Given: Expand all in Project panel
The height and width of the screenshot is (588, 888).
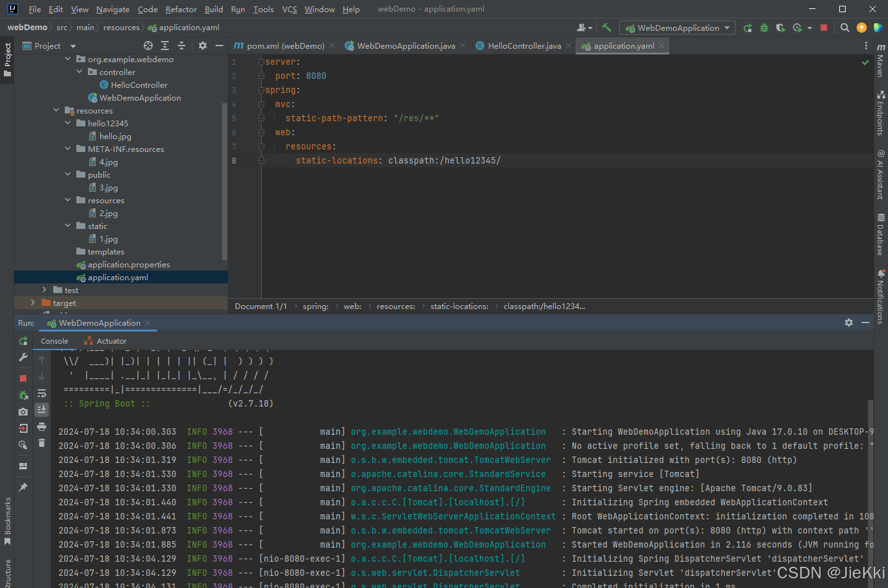Looking at the screenshot, I should coord(165,46).
